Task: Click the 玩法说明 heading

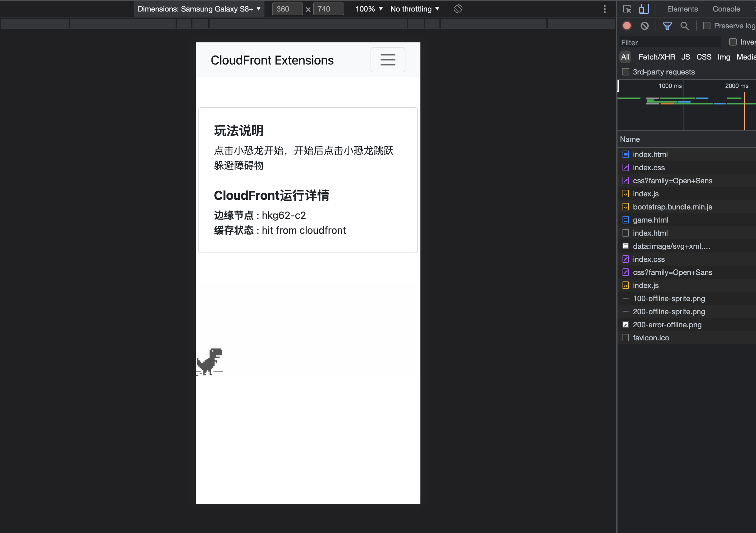Action: click(x=239, y=131)
